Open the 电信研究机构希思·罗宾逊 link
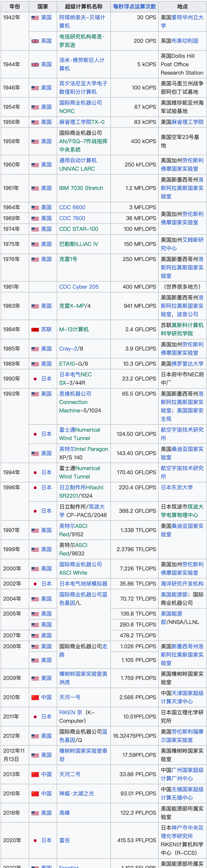This screenshot has width=207, height=868. 82,41
